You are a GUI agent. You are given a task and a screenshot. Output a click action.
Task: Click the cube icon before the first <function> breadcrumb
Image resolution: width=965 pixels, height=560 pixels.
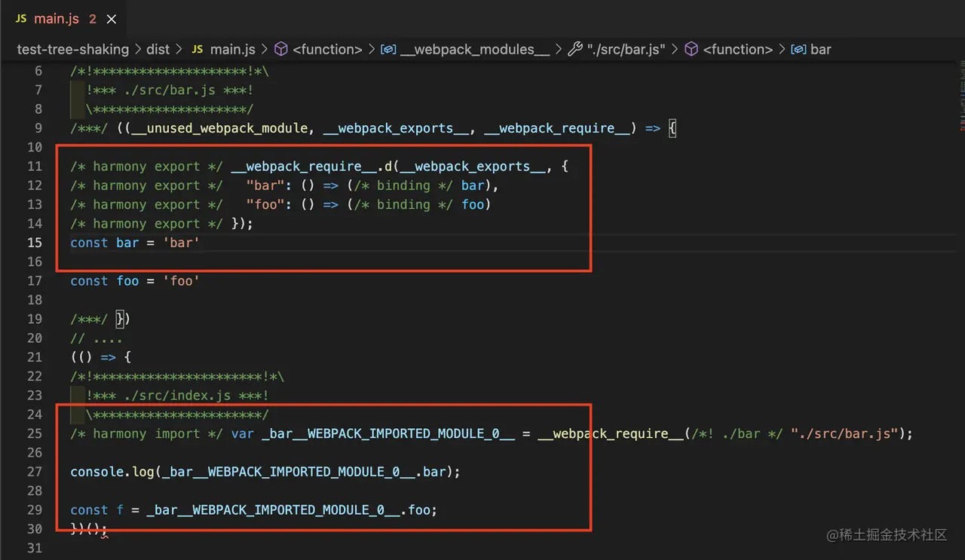point(281,49)
